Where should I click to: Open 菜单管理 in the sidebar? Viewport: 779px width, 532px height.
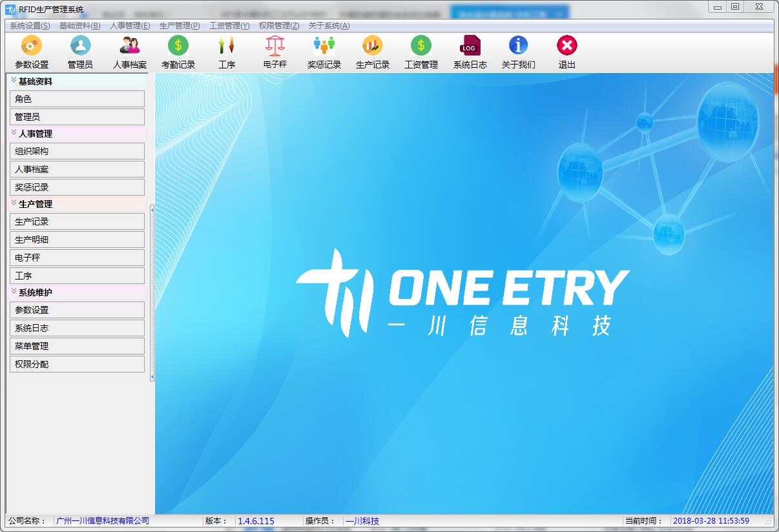click(x=77, y=346)
